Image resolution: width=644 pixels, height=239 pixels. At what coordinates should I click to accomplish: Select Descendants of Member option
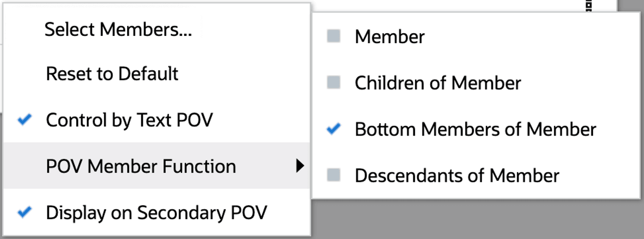[x=457, y=175]
